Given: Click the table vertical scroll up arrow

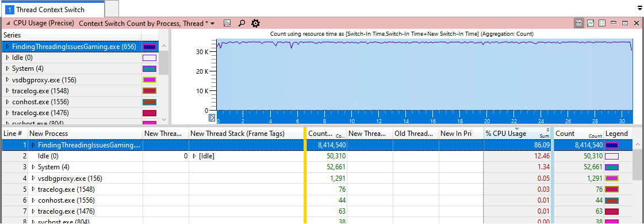Looking at the screenshot, I should (638, 145).
